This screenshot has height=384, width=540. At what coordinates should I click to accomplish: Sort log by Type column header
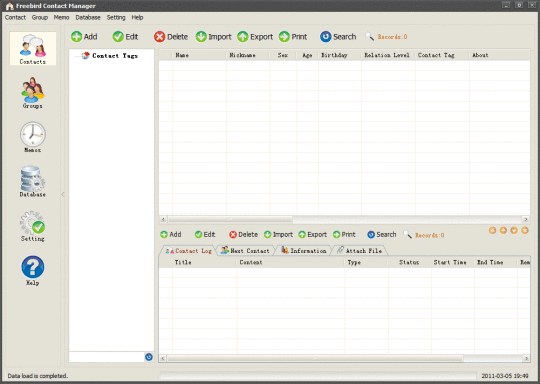[x=366, y=262]
